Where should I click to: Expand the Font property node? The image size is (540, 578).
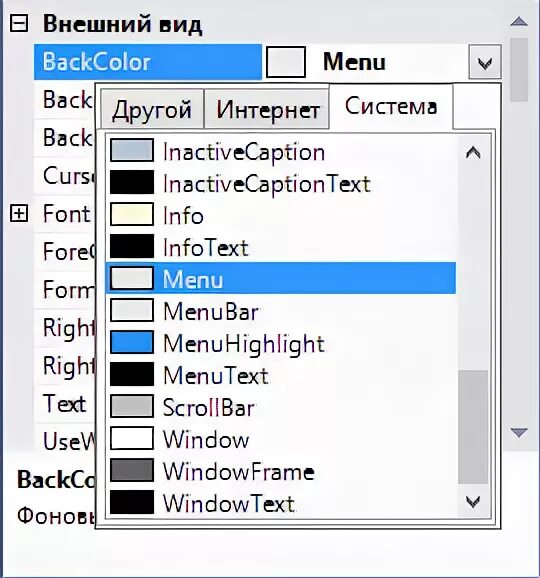coord(19,213)
